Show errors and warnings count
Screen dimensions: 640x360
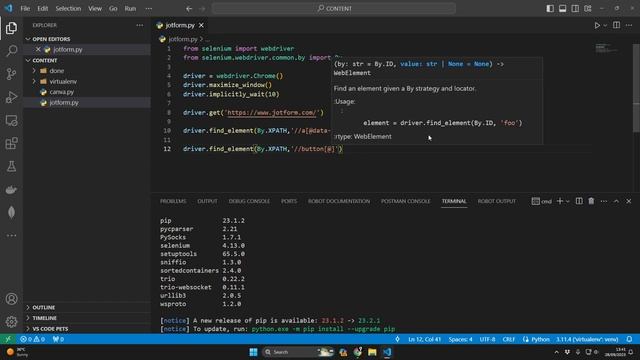pos(32,339)
